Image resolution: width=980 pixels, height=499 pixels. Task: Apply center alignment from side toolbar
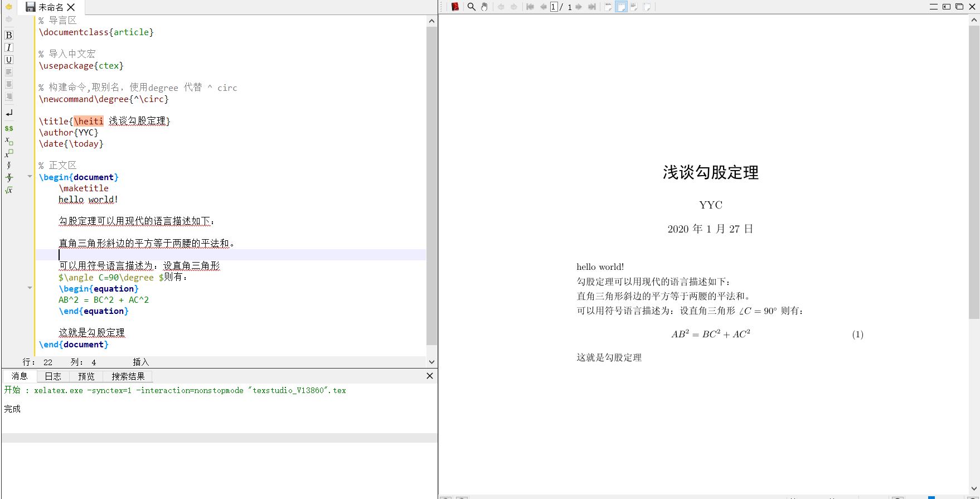coord(9,84)
